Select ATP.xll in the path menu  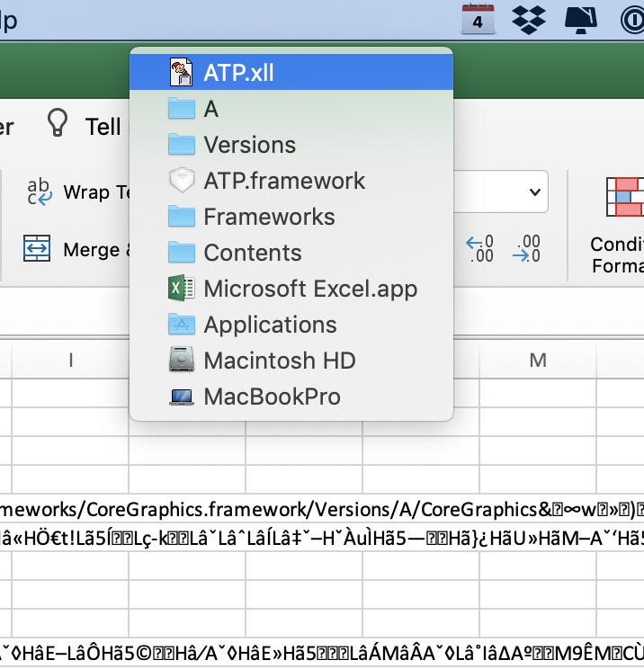tap(291, 72)
